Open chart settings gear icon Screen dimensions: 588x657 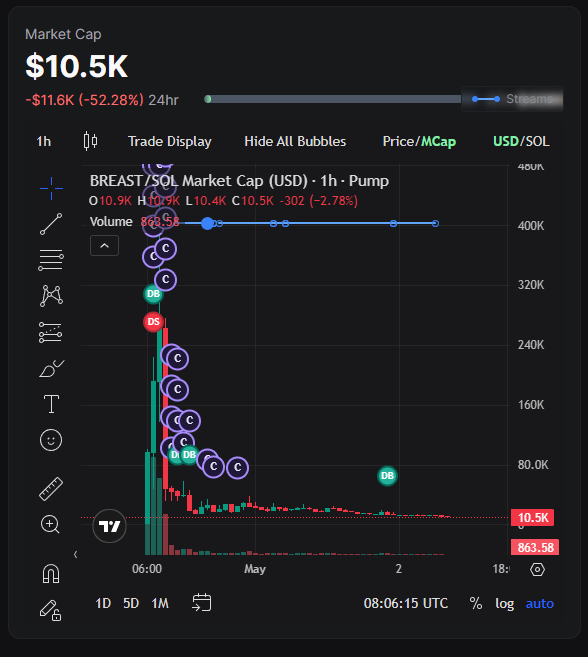pos(537,569)
